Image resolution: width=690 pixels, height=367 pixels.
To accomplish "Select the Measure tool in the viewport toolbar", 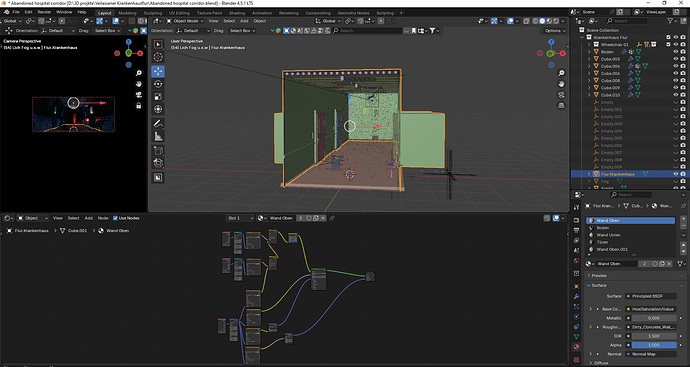I will pos(158,137).
